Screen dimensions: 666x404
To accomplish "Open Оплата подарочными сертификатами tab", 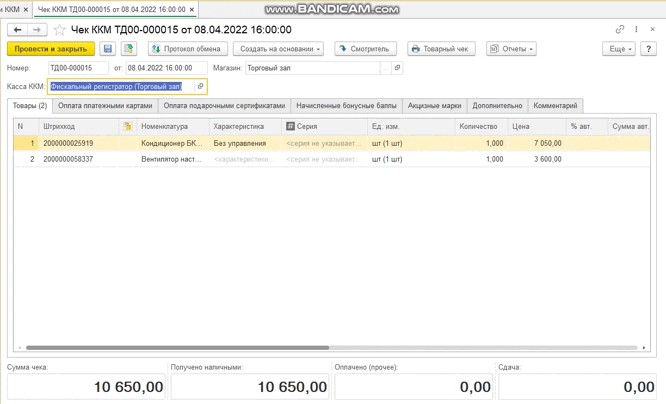I will point(224,106).
